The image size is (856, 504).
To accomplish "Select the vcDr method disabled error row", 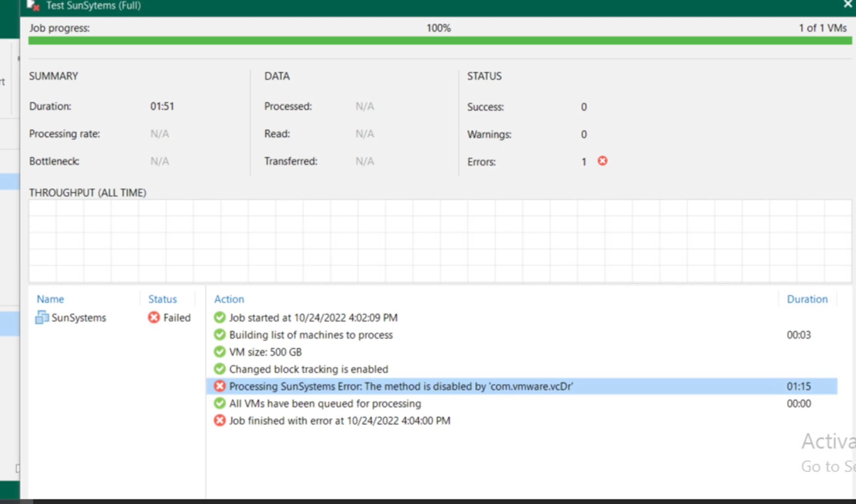I will [x=400, y=386].
